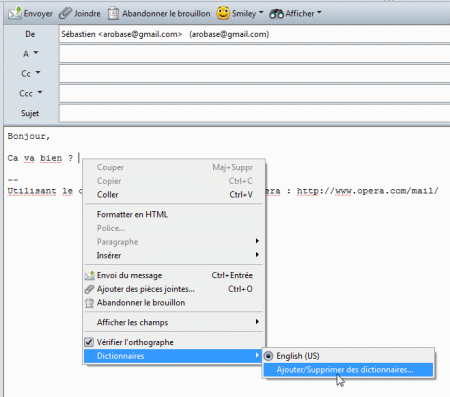Choose Ajouter/Supprimer des dictionnaires
The height and width of the screenshot is (397, 450).
click(348, 370)
